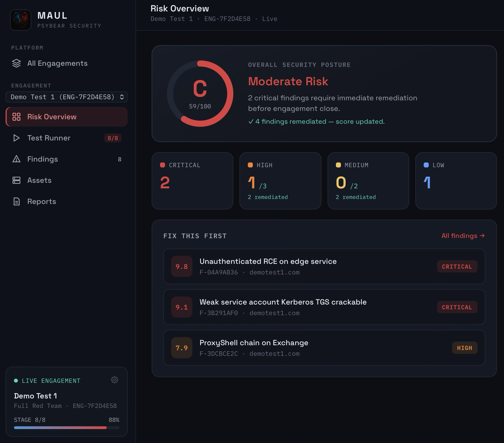Click the orange High severity square

coord(250,165)
